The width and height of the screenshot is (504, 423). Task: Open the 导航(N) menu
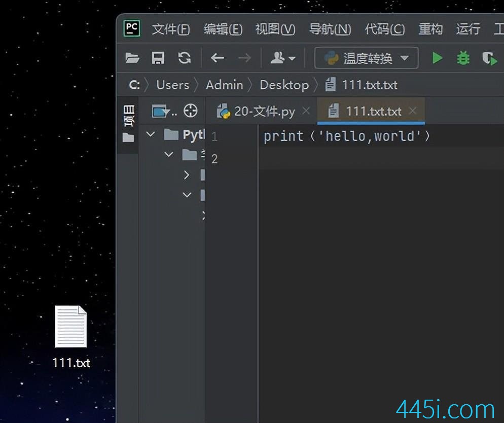click(x=330, y=29)
